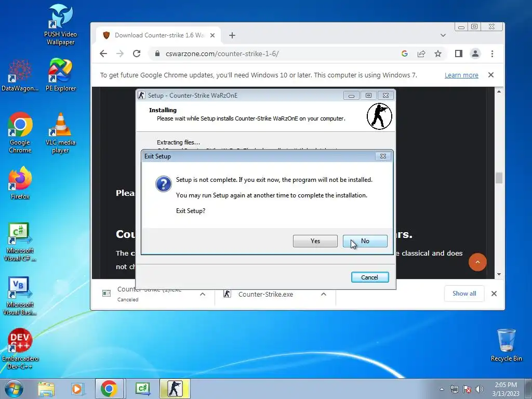Click the site padlock icon
Screen dimensions: 532x399
(157, 54)
